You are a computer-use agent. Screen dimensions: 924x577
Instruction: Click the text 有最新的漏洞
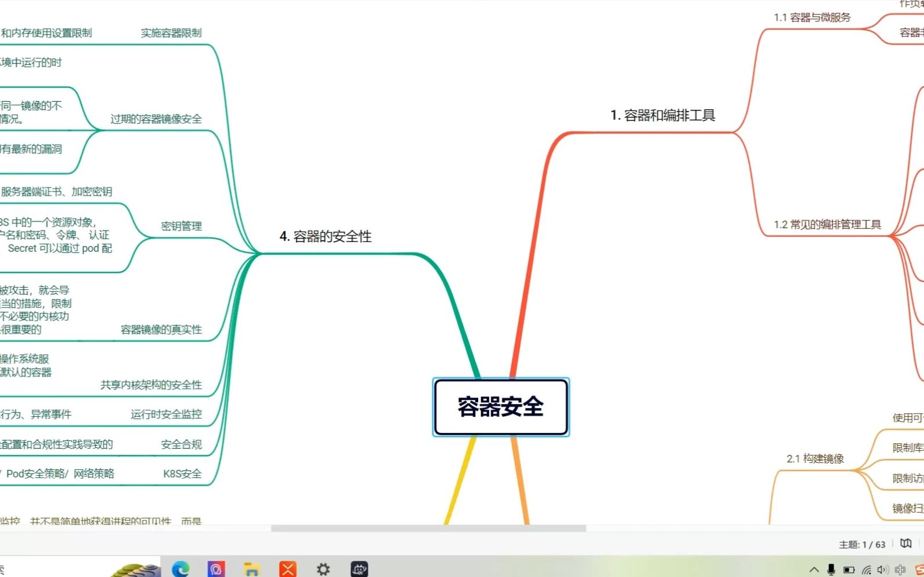pos(31,149)
